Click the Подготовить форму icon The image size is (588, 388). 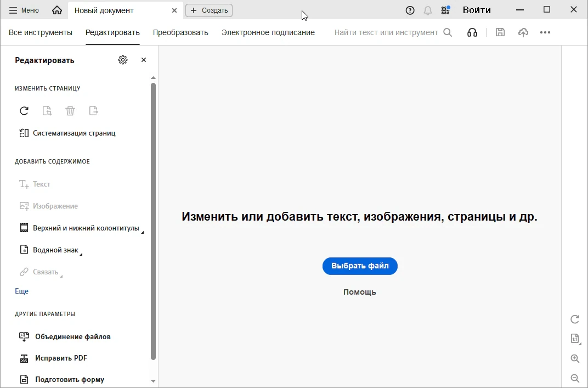(x=24, y=379)
